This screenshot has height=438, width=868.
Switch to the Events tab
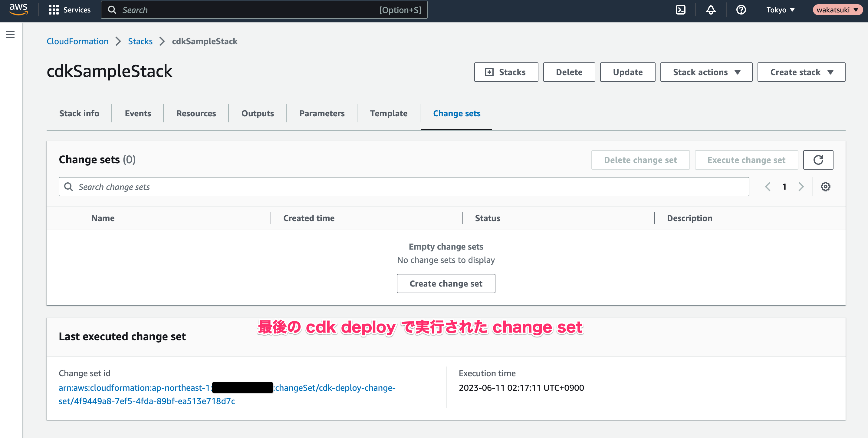(137, 113)
